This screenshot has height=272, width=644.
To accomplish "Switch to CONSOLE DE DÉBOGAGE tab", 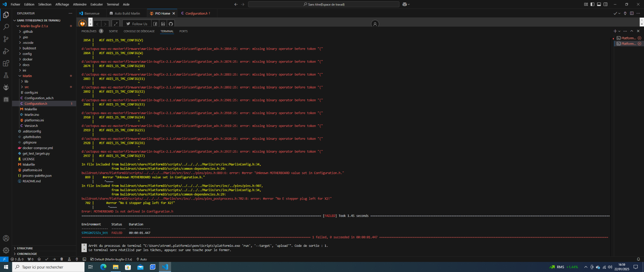I will click(x=139, y=31).
